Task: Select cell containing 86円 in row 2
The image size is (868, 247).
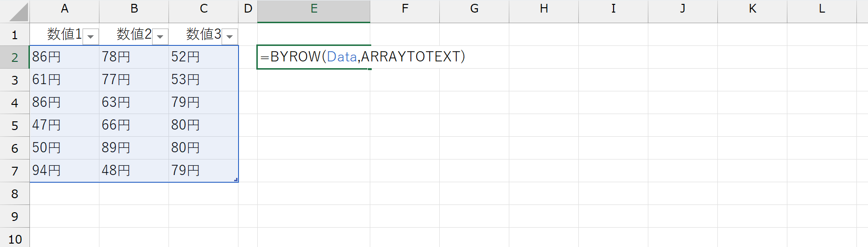Action: point(64,57)
